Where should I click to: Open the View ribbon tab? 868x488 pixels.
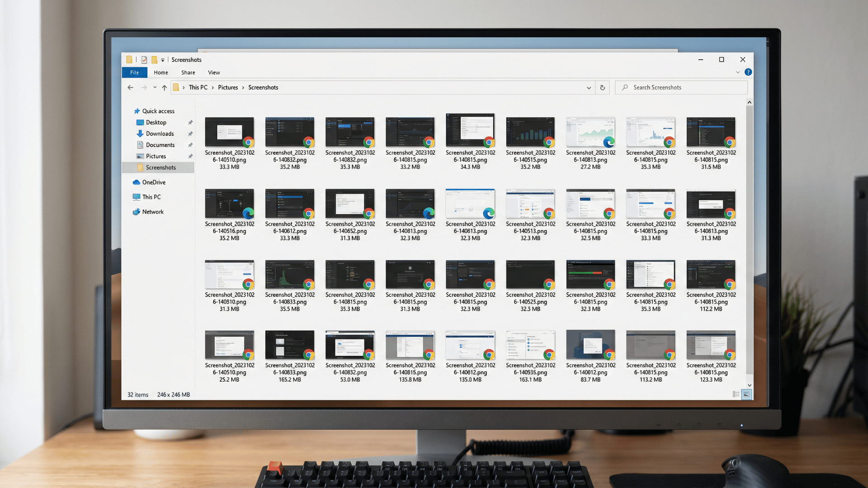coord(214,73)
